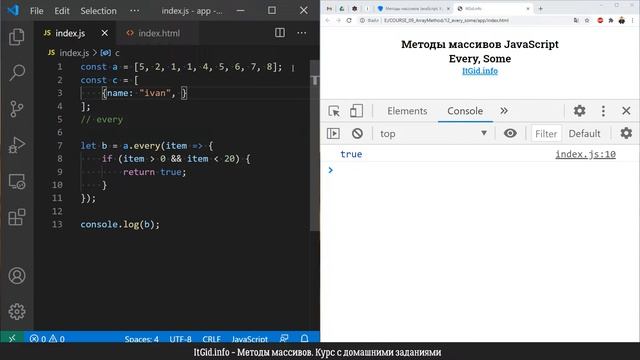Bookmark this page with the star

(587, 20)
